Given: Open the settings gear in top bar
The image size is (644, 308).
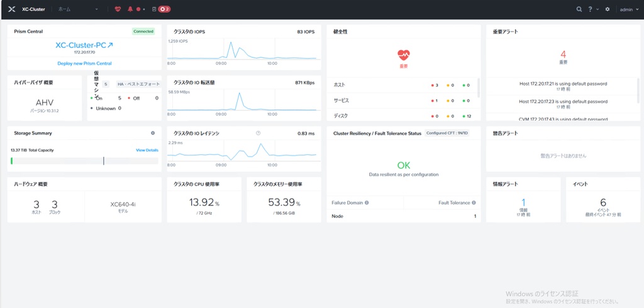Looking at the screenshot, I should pyautogui.click(x=608, y=9).
